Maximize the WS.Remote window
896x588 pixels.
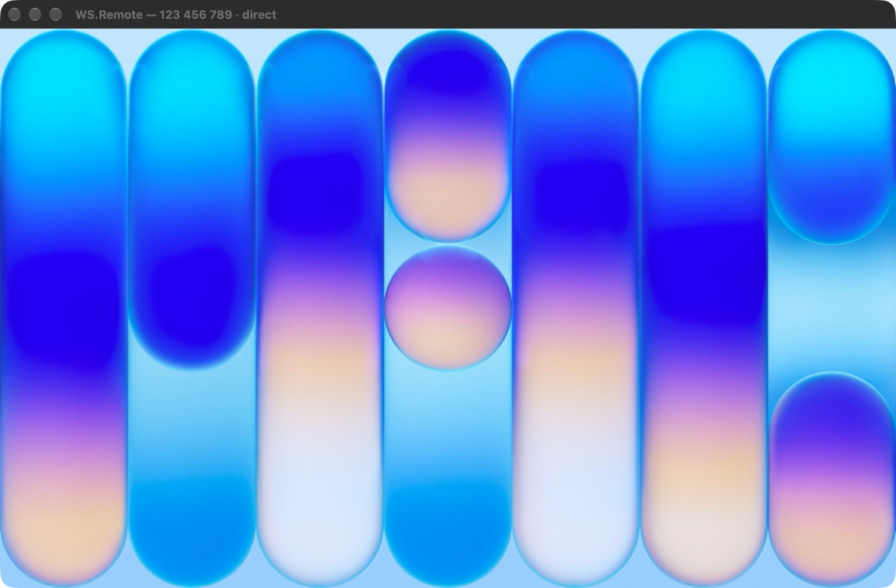coord(56,14)
